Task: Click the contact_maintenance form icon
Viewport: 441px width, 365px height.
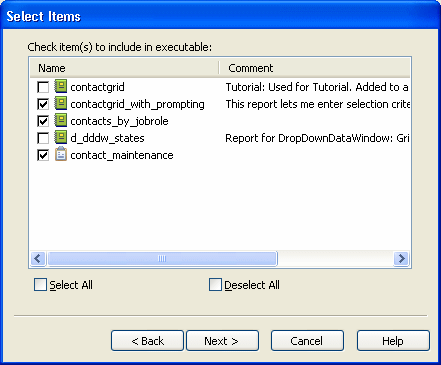Action: click(61, 154)
